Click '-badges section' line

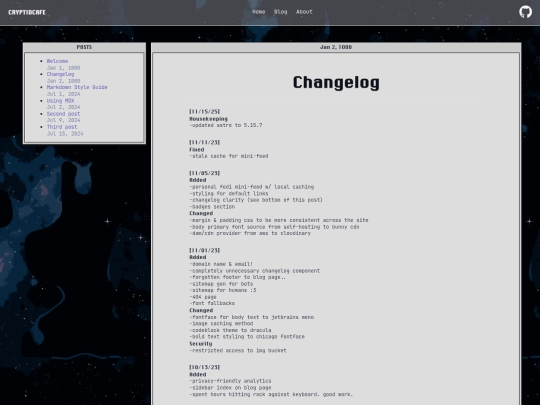click(x=212, y=207)
